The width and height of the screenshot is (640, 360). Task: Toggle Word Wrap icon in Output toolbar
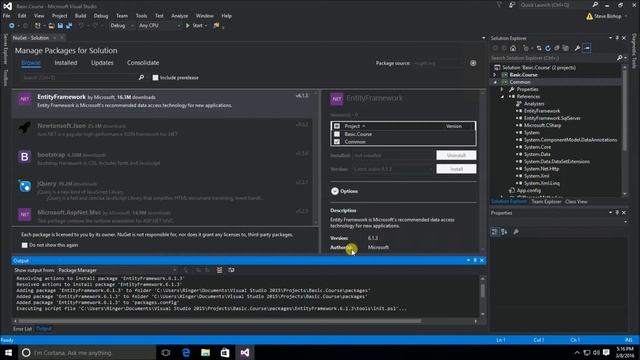point(231,270)
